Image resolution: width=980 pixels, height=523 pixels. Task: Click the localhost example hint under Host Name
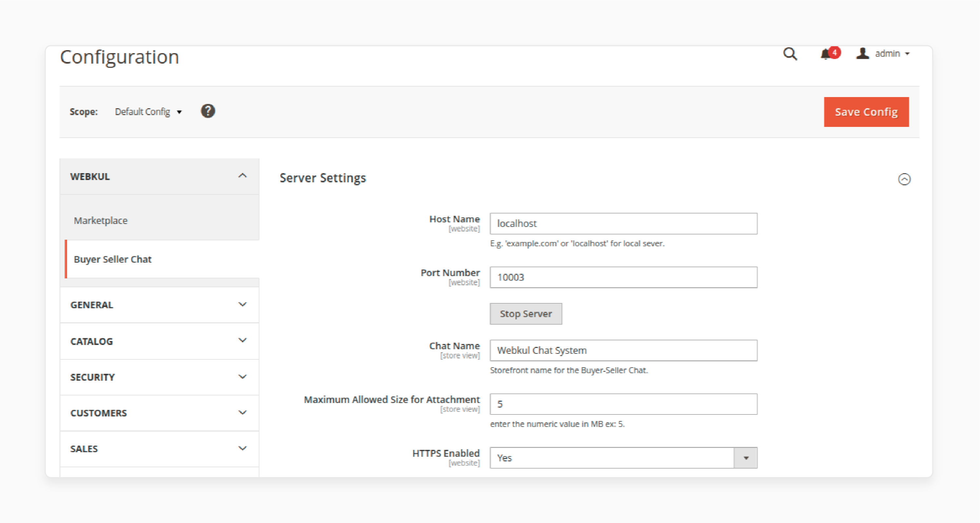577,243
